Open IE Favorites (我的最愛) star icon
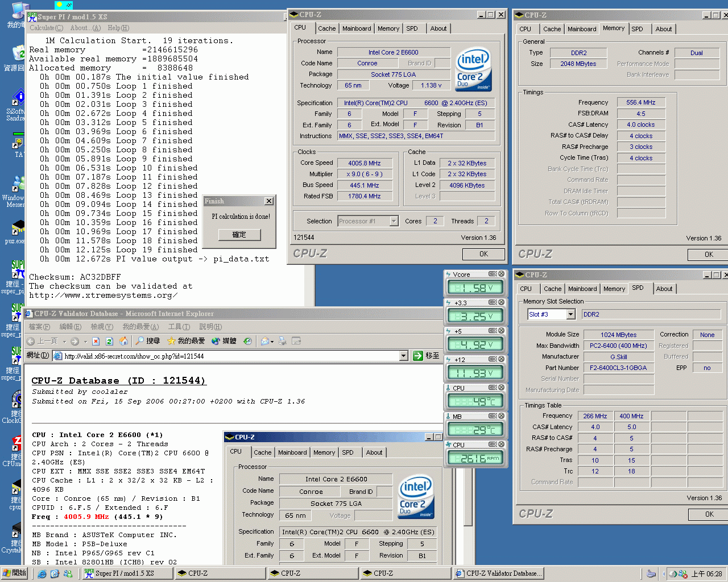The image size is (728, 582). pyautogui.click(x=171, y=341)
